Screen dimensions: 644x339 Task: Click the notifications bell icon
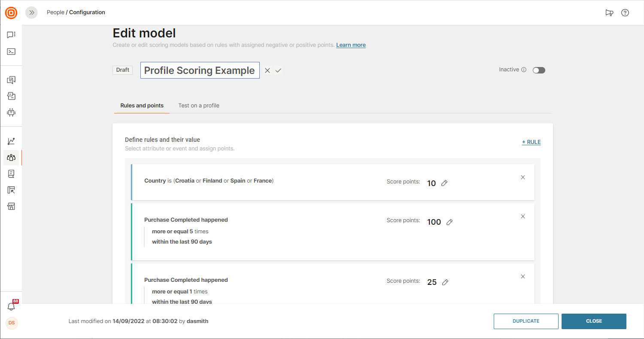tap(11, 306)
